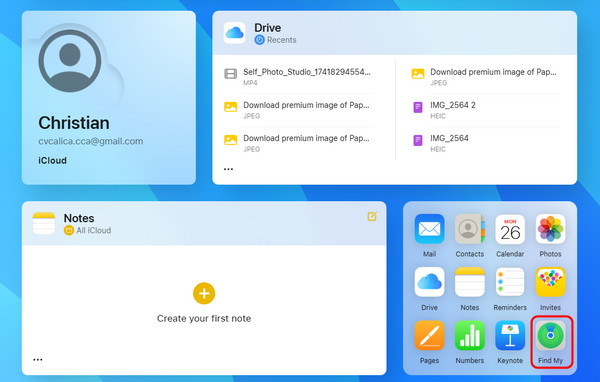Screen dimensions: 600x382
Task: Open the Drive icon in the apps grid
Action: click(x=429, y=282)
